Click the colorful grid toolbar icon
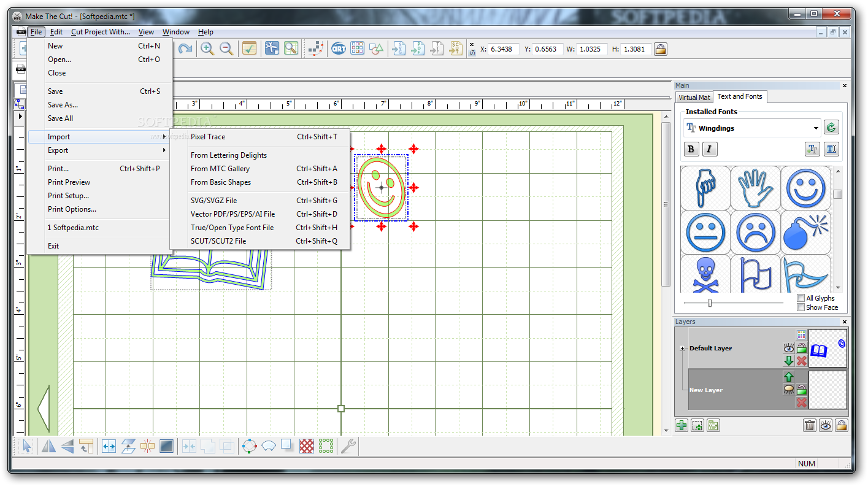Image resolution: width=868 pixels, height=486 pixels. pyautogui.click(x=358, y=48)
